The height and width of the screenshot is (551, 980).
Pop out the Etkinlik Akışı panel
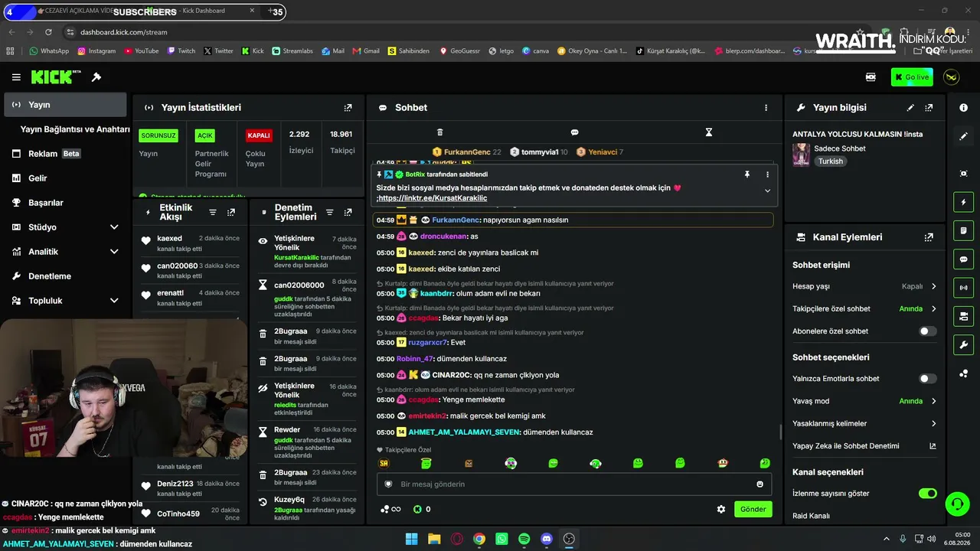pyautogui.click(x=231, y=212)
